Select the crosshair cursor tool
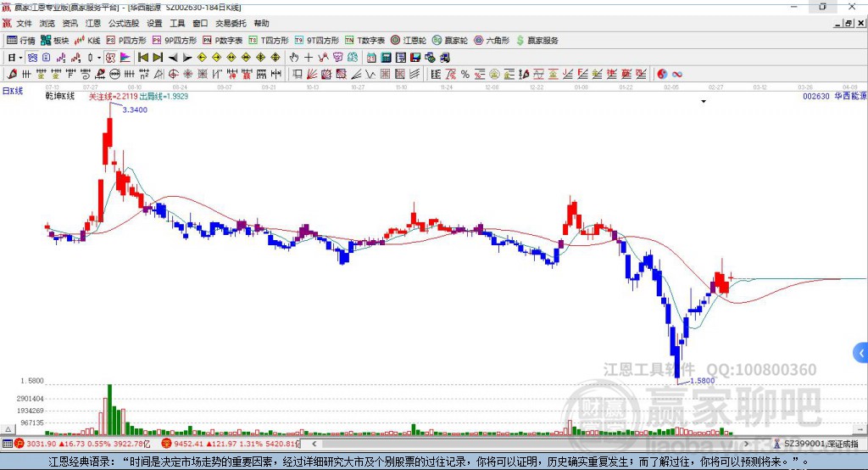 [x=309, y=58]
